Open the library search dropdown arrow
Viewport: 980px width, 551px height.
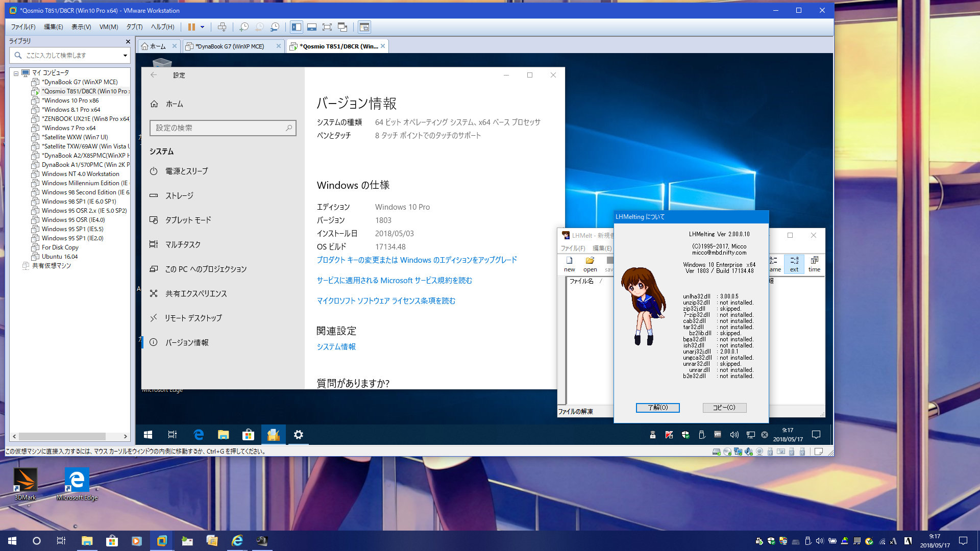125,55
